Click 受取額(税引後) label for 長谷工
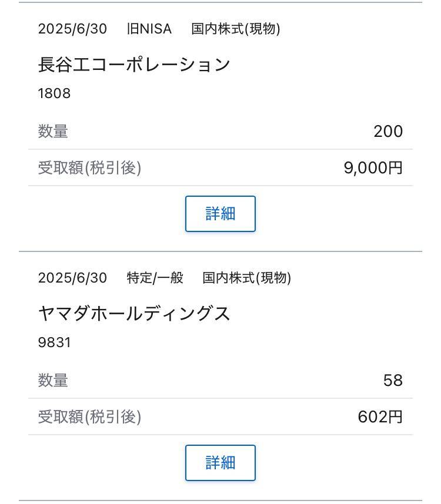The image size is (441, 504). click(x=89, y=168)
